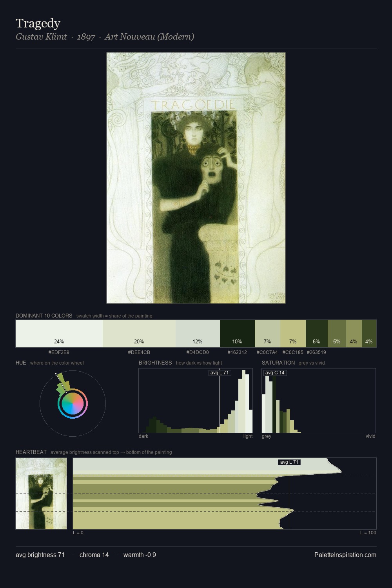Click the 'avg C 14' saturation label
Image resolution: width=392 pixels, height=588 pixels.
click(x=275, y=373)
